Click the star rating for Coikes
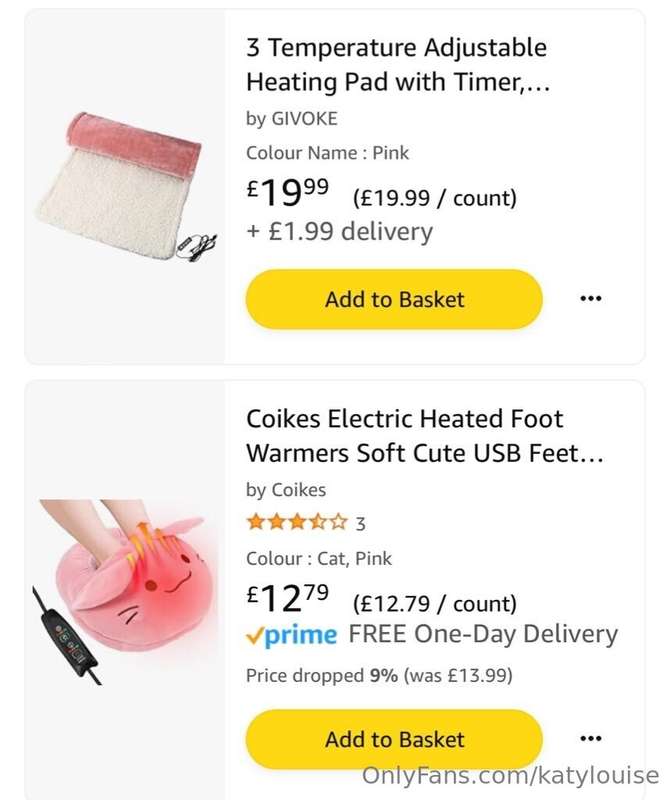Viewport: 670px width, 800px height. click(297, 522)
